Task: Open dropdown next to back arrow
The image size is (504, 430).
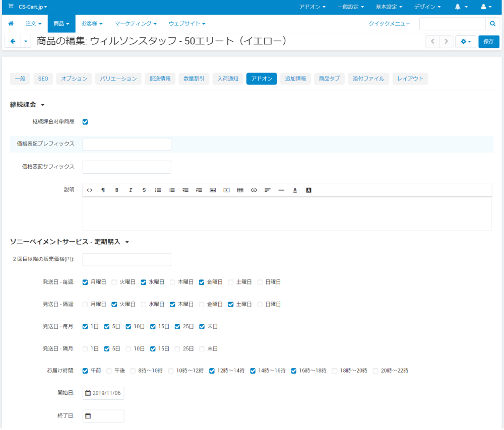Action: [26, 41]
